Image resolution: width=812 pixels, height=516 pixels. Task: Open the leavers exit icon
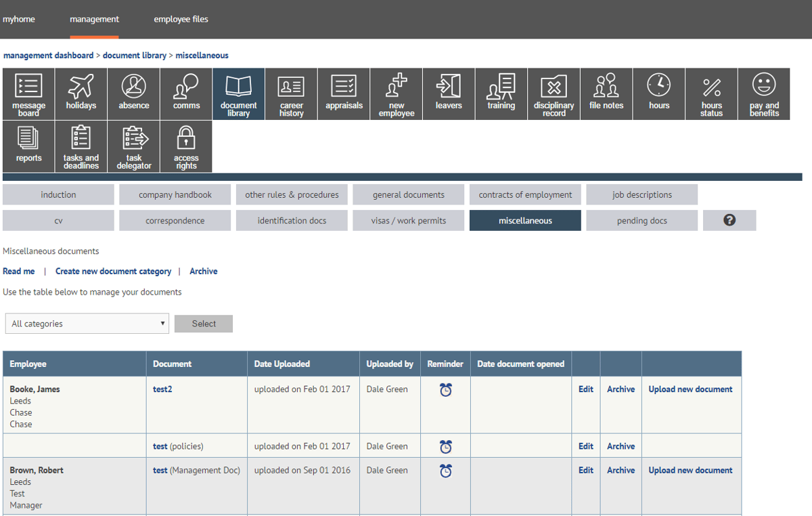(449, 94)
